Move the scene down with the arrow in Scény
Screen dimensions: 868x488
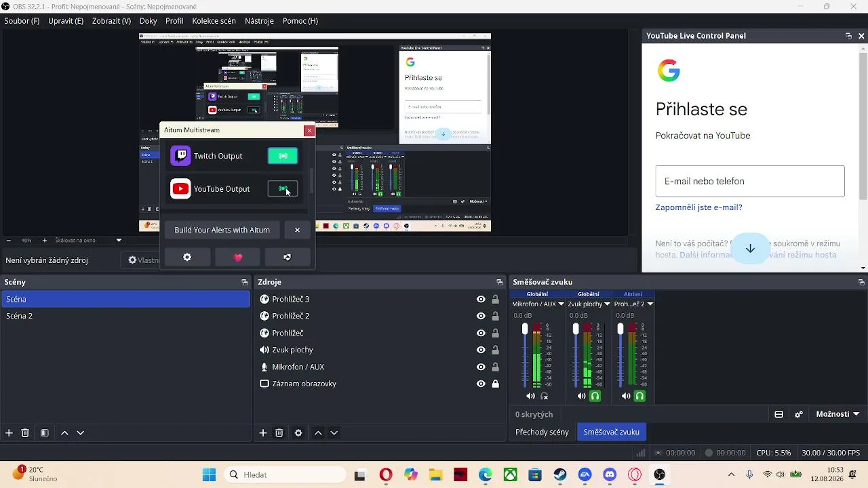tap(80, 433)
